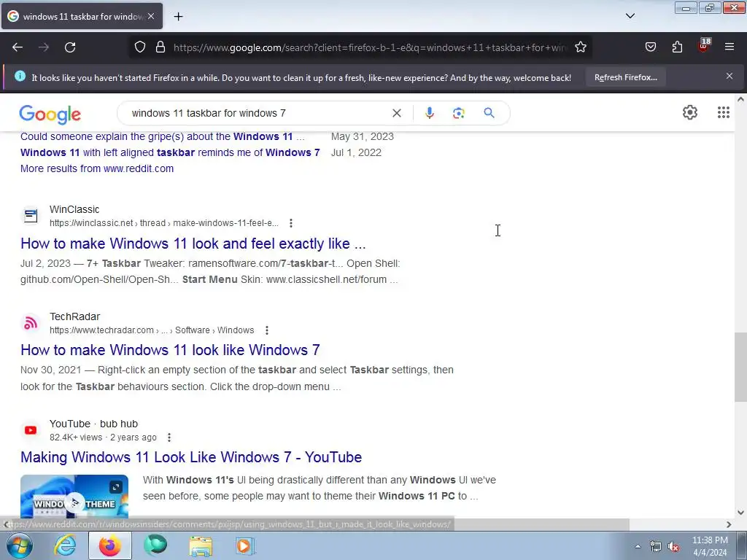Click the 'May 31, 2023' date text

(363, 136)
